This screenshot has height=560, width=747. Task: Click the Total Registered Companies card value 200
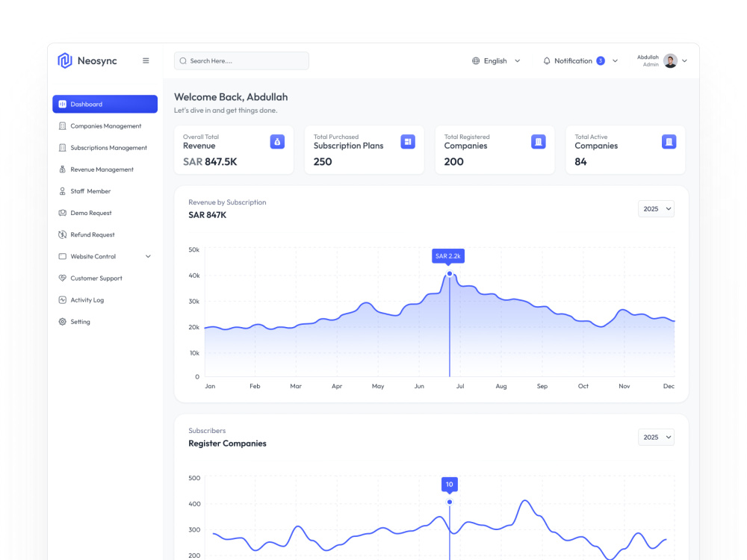click(453, 162)
